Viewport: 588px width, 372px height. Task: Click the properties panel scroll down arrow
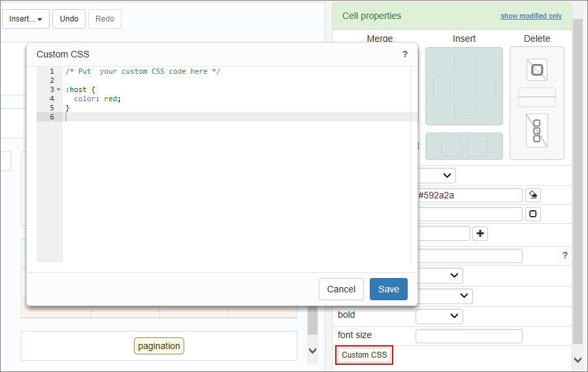pyautogui.click(x=578, y=360)
